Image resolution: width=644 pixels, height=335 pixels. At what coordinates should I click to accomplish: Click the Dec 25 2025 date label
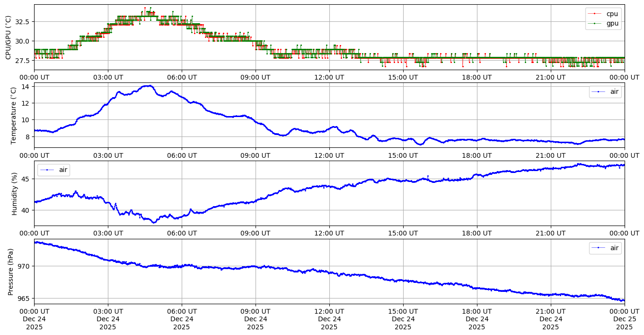pyautogui.click(x=624, y=323)
